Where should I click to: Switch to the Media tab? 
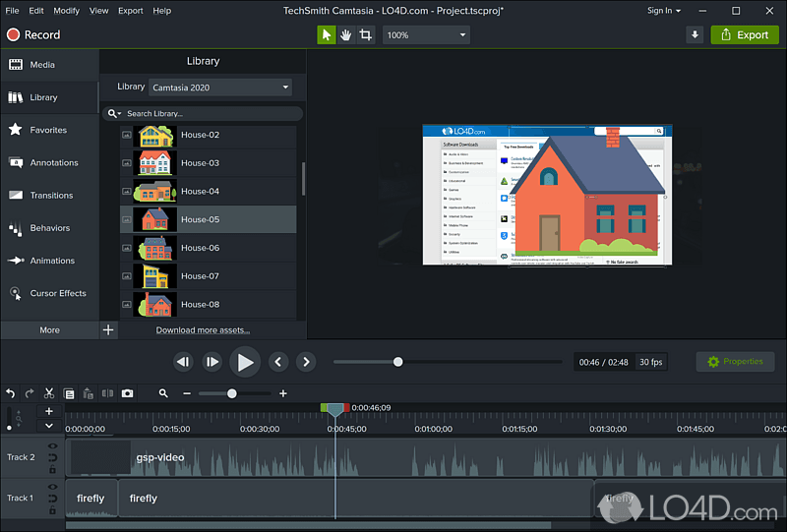(49, 65)
